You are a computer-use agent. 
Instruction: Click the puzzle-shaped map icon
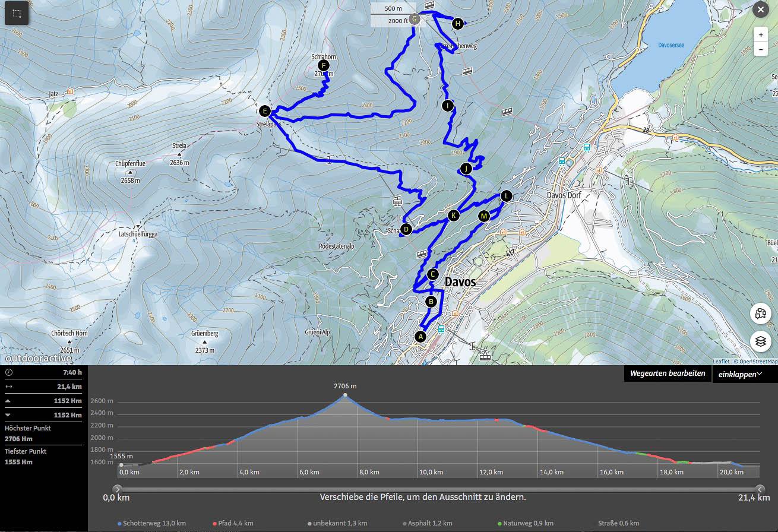[760, 313]
